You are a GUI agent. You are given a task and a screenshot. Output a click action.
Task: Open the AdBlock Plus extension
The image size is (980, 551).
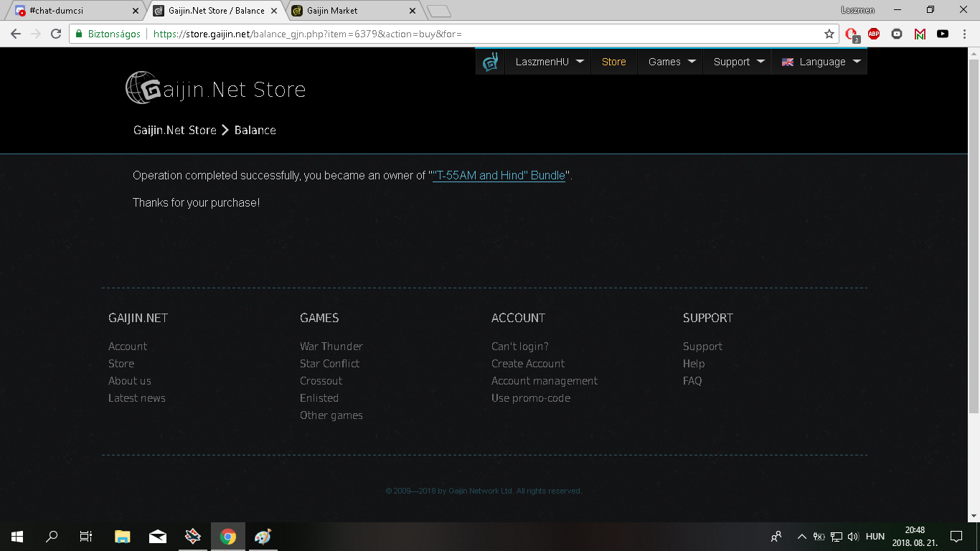[874, 34]
